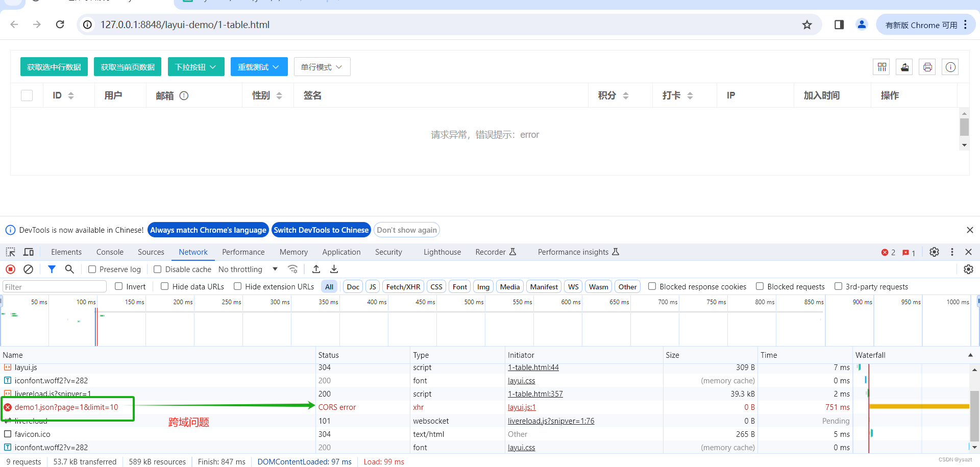The image size is (980, 467).
Task: Open the table column filter grid icon
Action: pyautogui.click(x=882, y=67)
